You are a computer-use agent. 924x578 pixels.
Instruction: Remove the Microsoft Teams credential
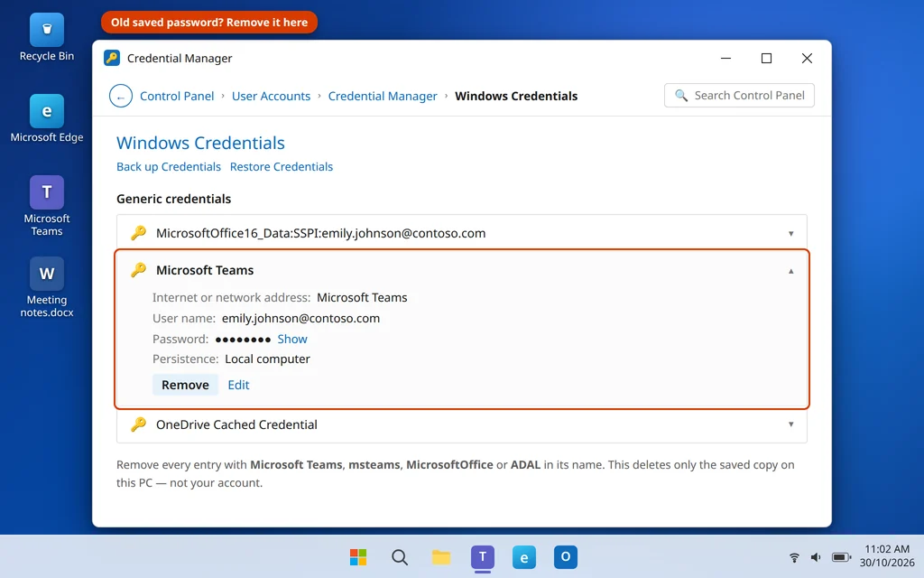(185, 385)
